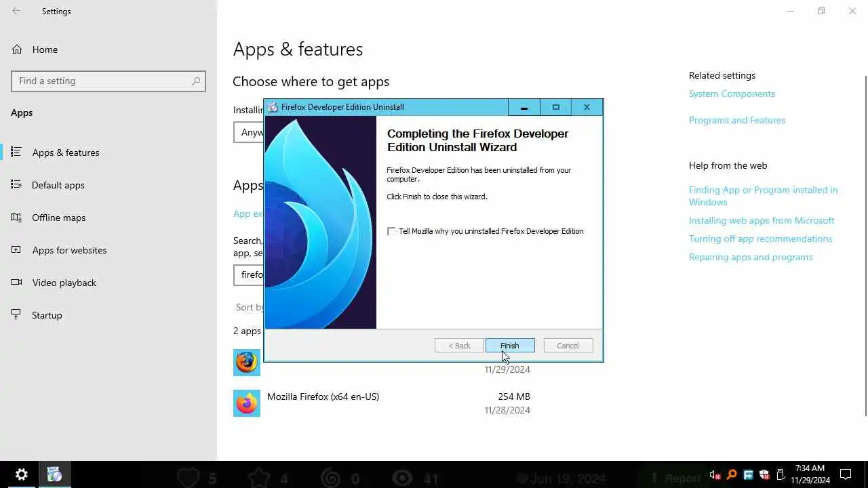
Task: Click the partly hidden Firefox icon above Mozilla Firefox
Action: 247,363
